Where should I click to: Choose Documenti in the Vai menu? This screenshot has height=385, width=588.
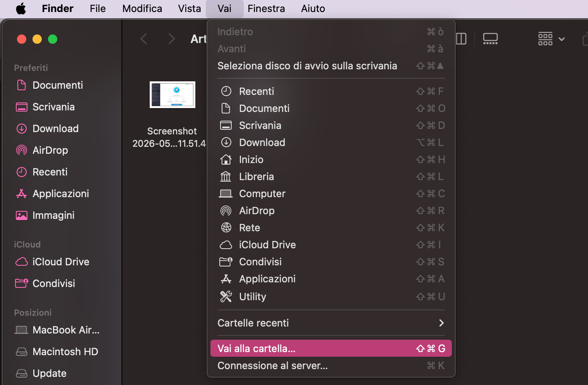(331, 108)
